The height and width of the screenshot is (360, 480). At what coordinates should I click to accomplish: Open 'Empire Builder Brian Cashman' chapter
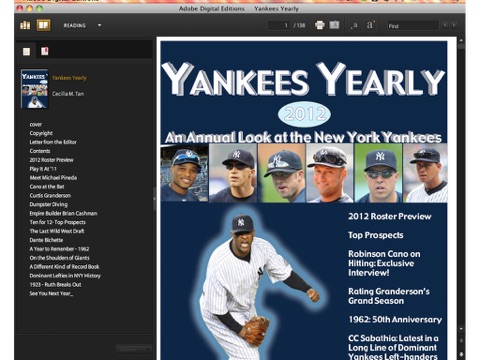[x=63, y=213]
